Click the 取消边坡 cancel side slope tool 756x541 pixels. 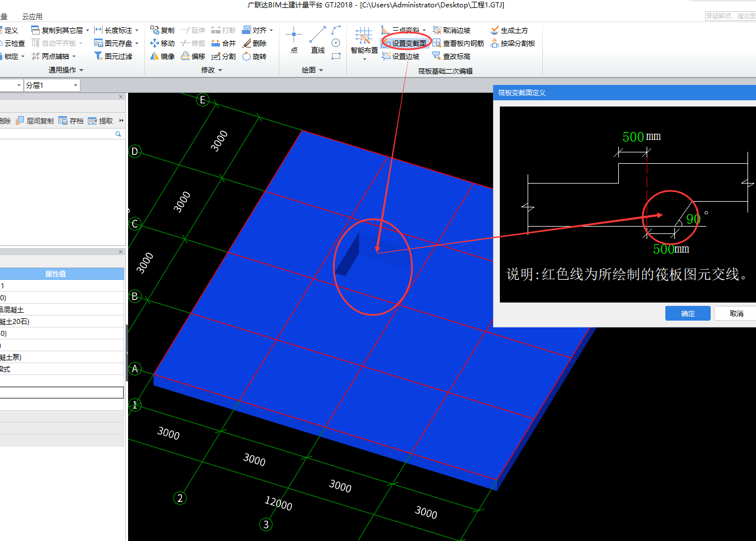pos(452,31)
